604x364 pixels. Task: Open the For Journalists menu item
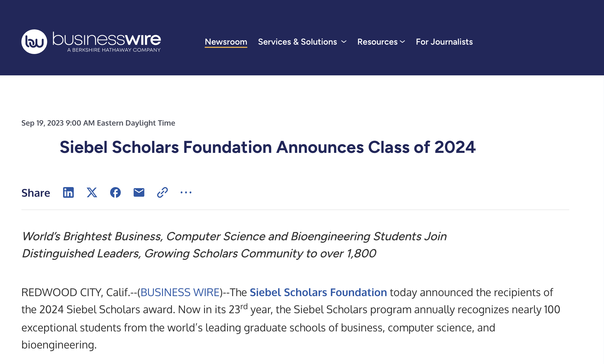[x=444, y=42]
